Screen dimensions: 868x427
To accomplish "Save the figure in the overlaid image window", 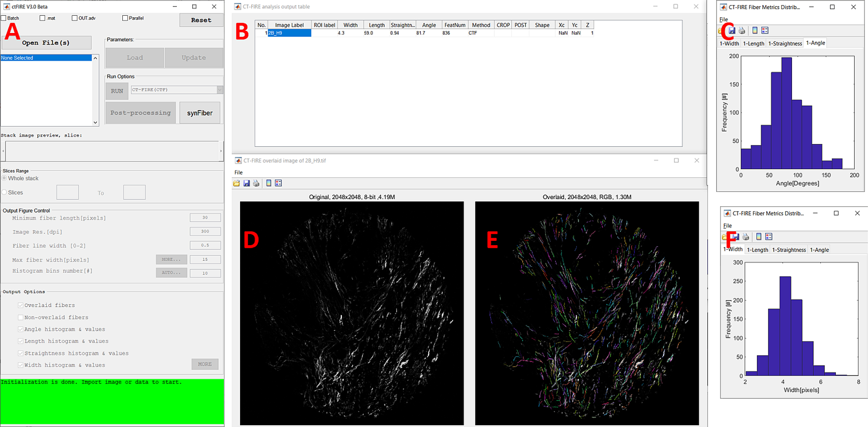I will [247, 183].
